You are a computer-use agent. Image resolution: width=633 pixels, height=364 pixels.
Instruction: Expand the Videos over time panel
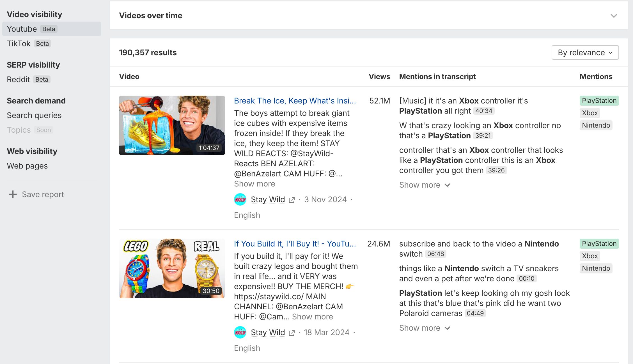point(614,16)
